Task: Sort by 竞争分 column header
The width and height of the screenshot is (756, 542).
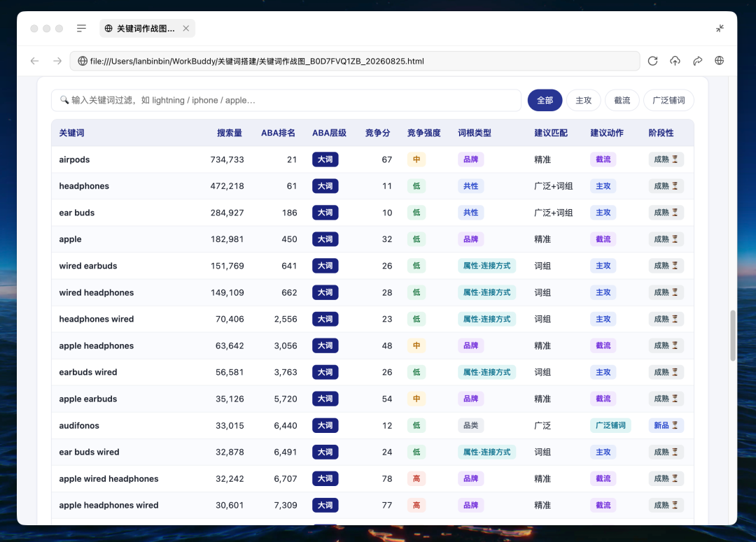Action: pyautogui.click(x=377, y=133)
